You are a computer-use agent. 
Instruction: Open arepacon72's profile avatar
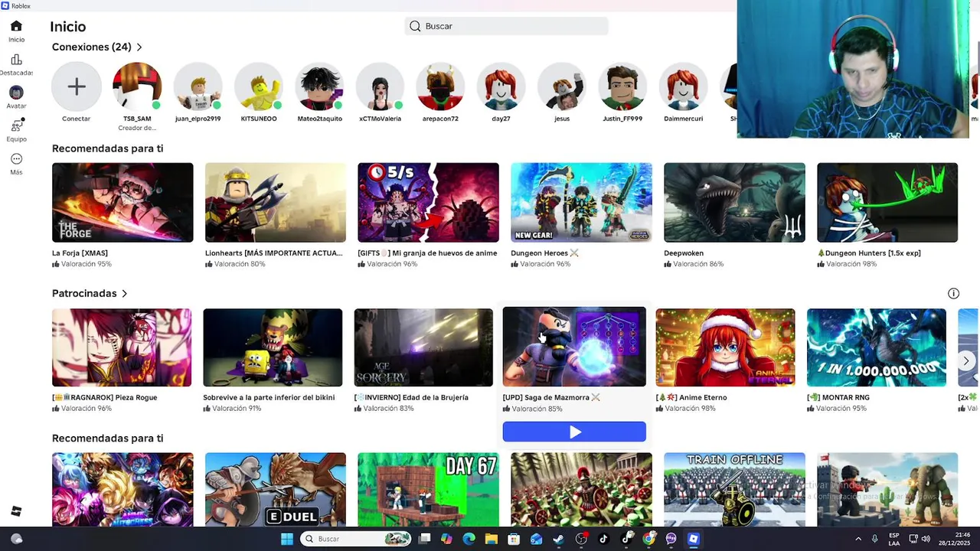tap(440, 86)
